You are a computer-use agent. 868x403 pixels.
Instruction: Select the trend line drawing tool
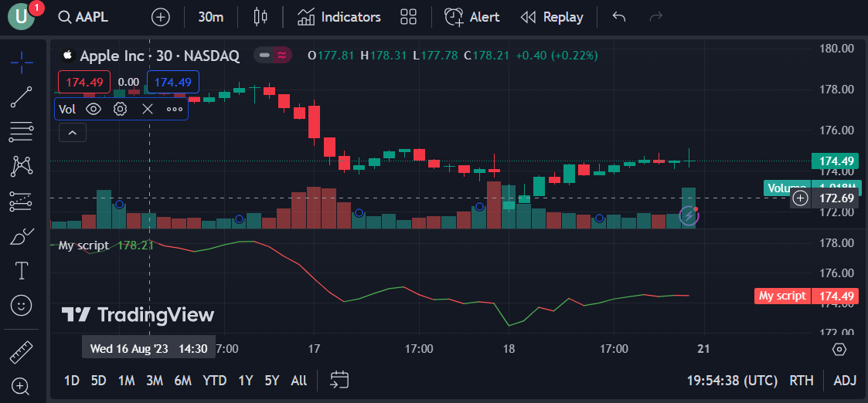point(22,97)
